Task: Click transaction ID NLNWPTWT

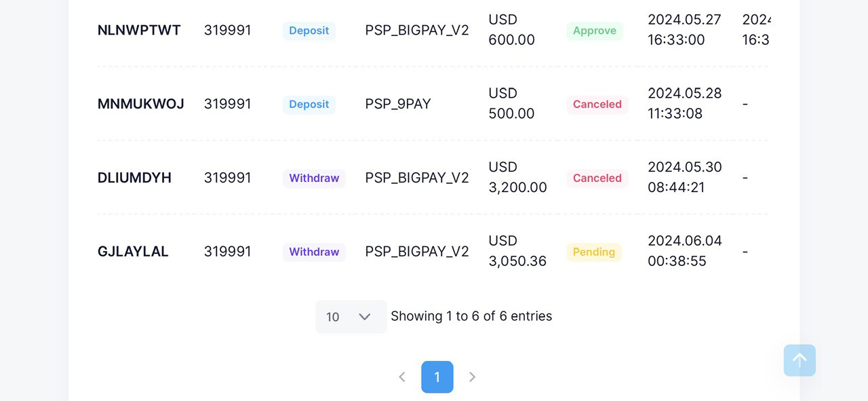Action: pyautogui.click(x=139, y=31)
